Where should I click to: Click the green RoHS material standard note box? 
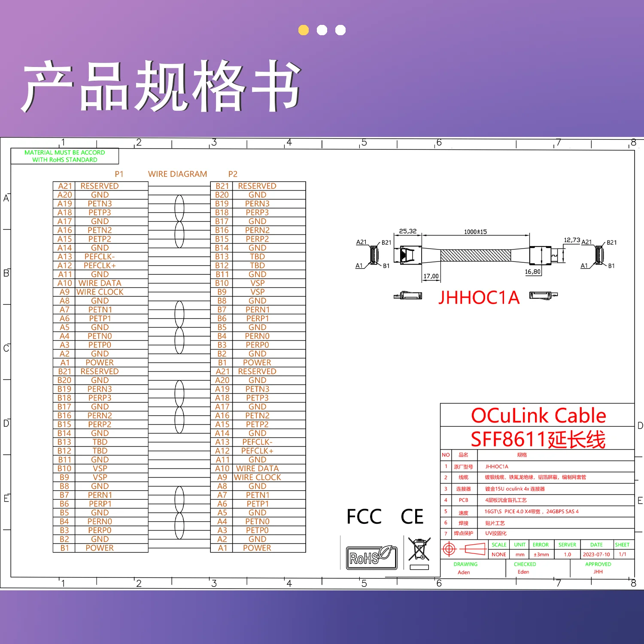pyautogui.click(x=65, y=156)
